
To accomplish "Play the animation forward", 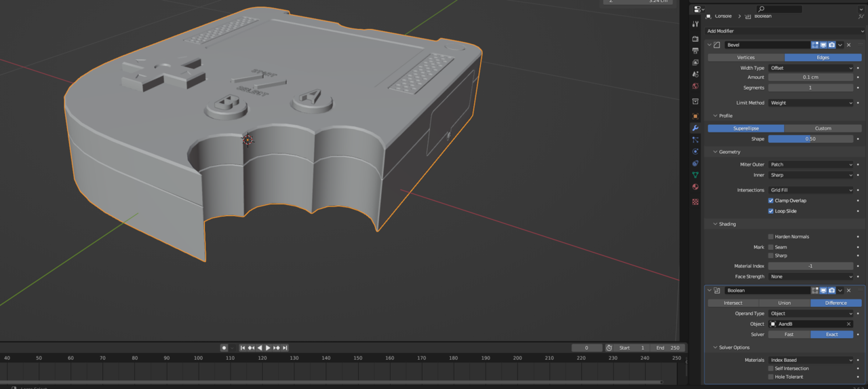I will click(x=268, y=348).
